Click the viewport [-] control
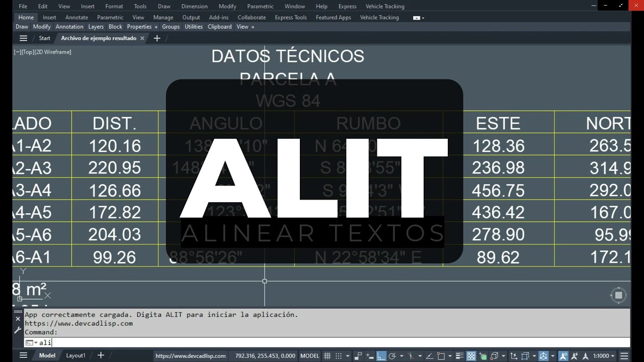644x362 pixels. point(18,52)
